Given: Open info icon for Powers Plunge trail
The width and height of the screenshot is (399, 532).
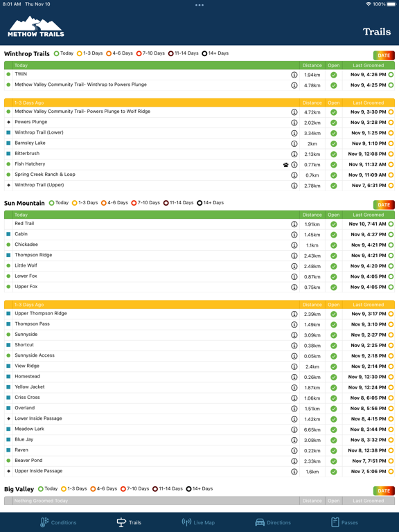Looking at the screenshot, I should (294, 123).
